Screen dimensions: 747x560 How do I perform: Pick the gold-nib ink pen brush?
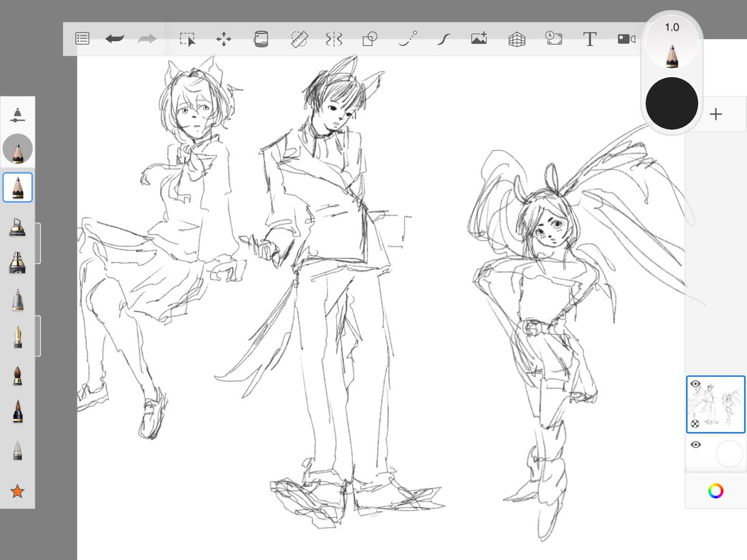[x=17, y=337]
